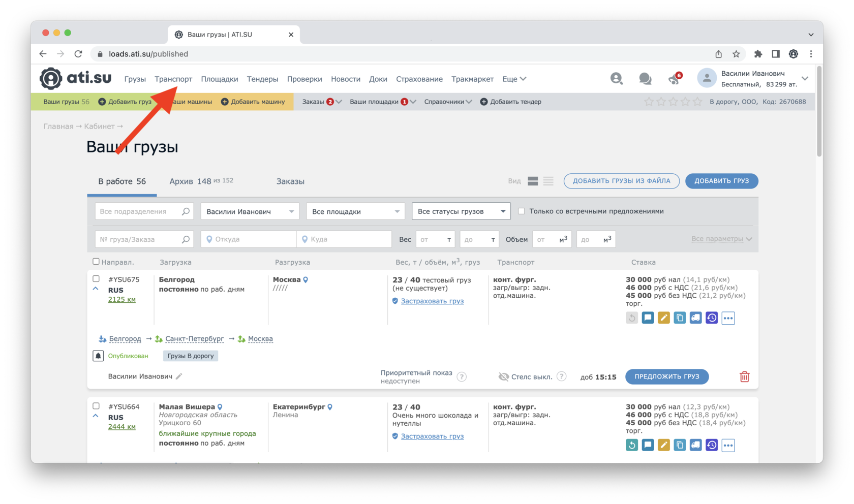Viewport: 854px width, 504px height.
Task: Click ПРЕДЛОЖИТЬ ГРУЗ button
Action: pos(666,376)
